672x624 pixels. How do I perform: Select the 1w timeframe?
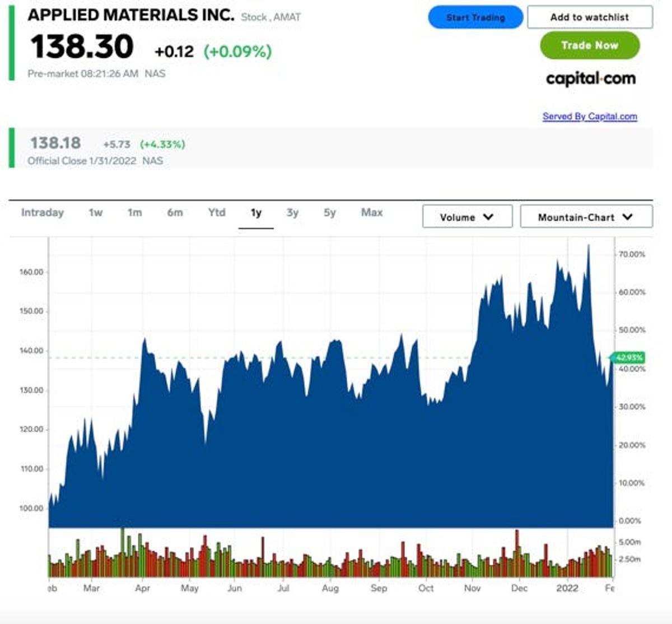pos(95,213)
